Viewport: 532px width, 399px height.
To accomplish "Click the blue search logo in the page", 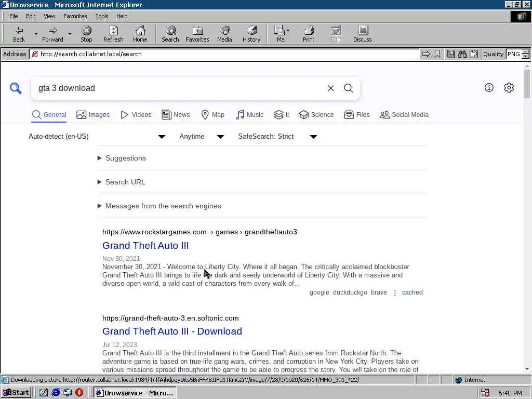I will [16, 88].
